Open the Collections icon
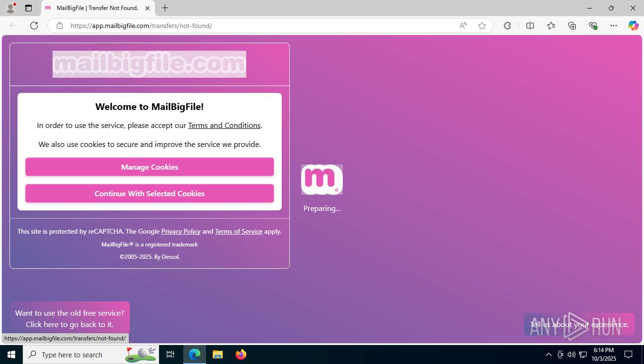644x364 pixels. click(x=572, y=26)
